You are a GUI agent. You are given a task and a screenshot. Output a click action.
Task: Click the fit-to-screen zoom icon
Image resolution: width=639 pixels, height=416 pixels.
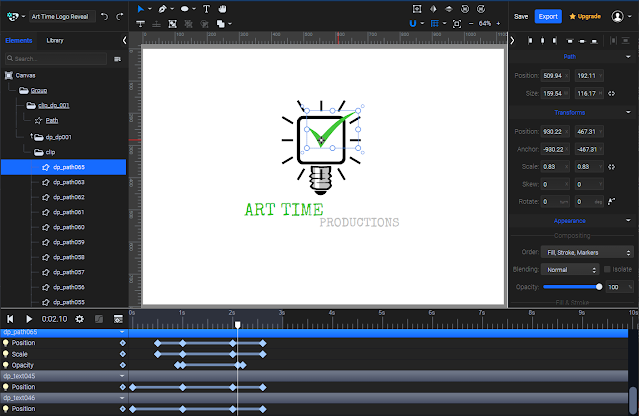pyautogui.click(x=457, y=24)
